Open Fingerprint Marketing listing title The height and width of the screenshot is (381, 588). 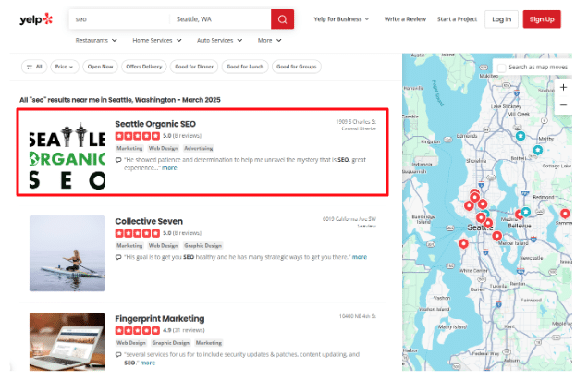pos(160,319)
